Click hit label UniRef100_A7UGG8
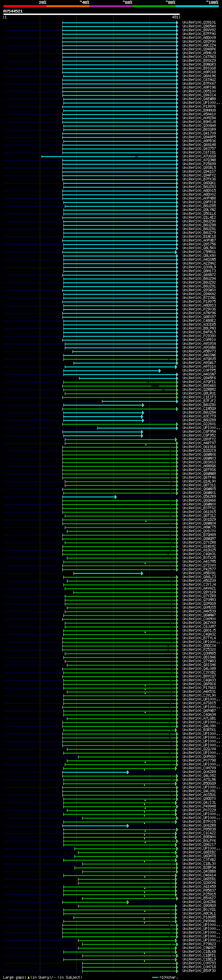The width and height of the screenshot is (222, 980). (x=199, y=156)
